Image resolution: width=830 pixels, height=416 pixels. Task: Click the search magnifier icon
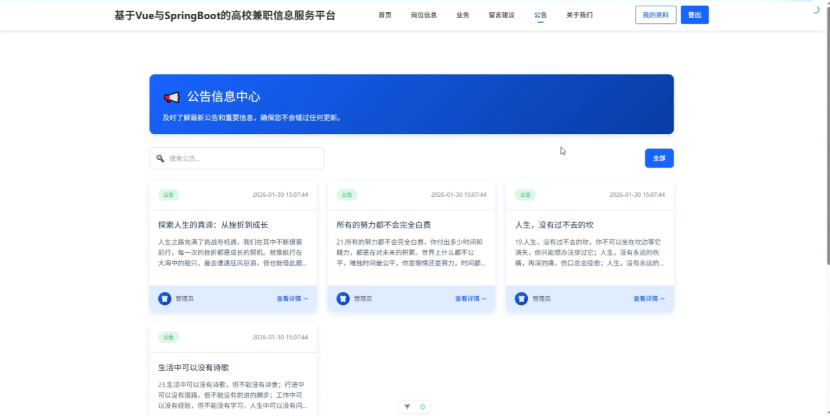click(160, 158)
